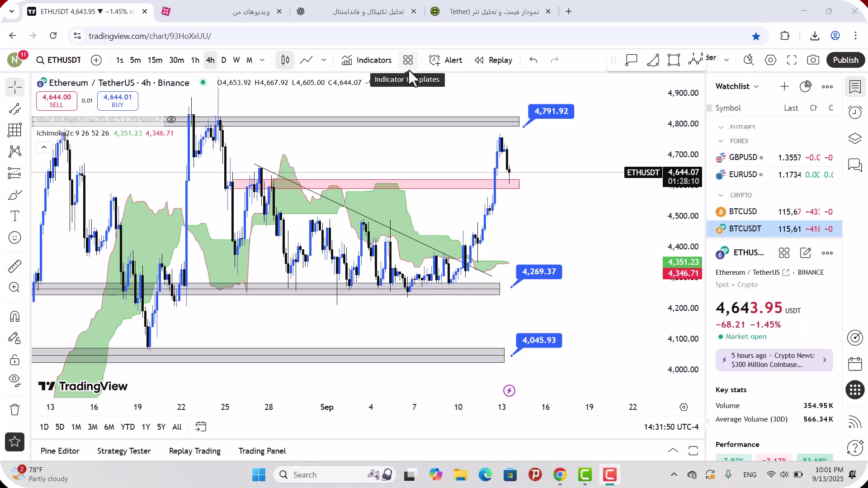Select the ruler measure tool
The width and height of the screenshot is (868, 488).
point(15,266)
